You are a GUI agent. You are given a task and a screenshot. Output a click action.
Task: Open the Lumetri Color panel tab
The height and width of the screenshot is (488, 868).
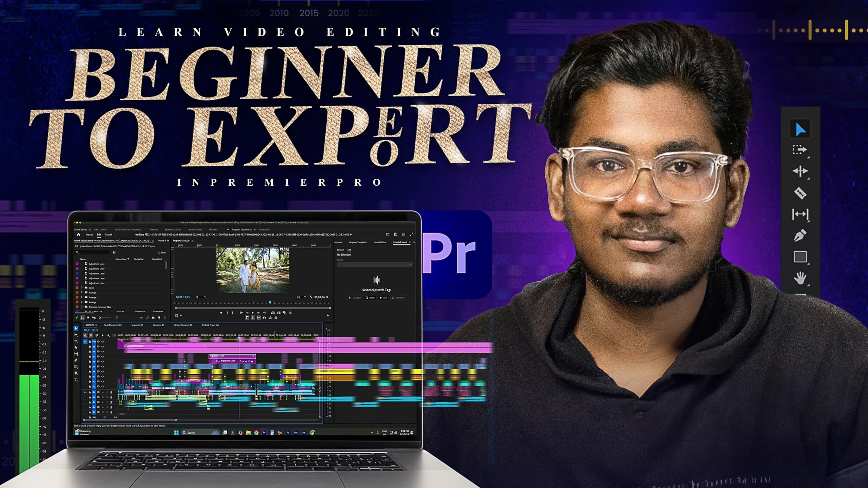point(380,242)
